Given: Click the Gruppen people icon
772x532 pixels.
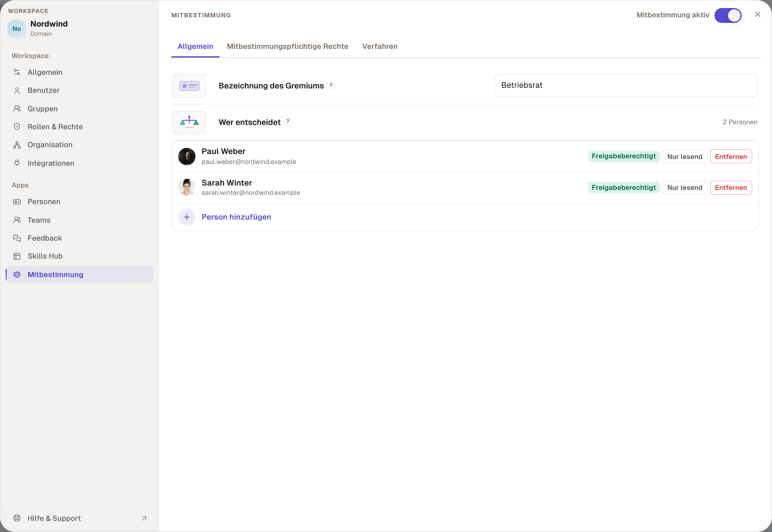Looking at the screenshot, I should coord(17,109).
